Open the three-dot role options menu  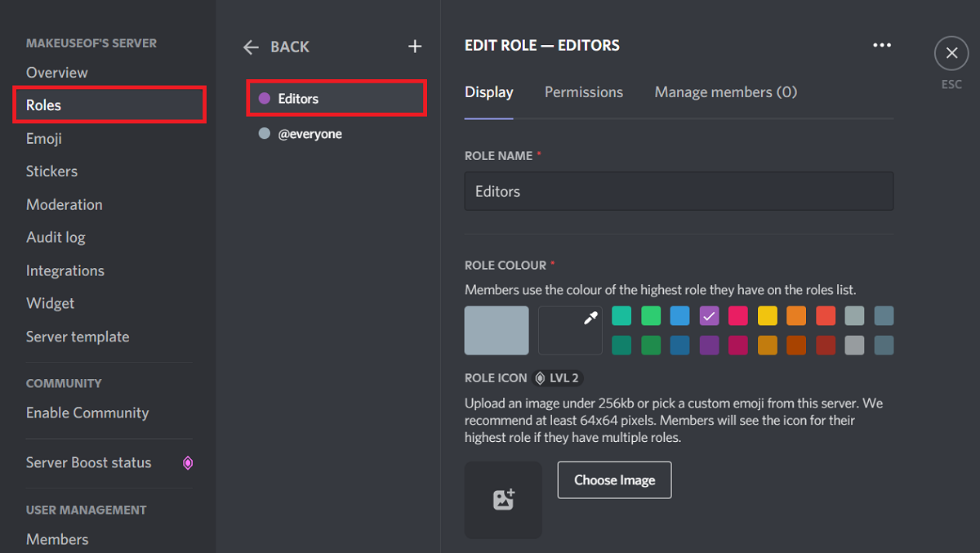click(882, 45)
